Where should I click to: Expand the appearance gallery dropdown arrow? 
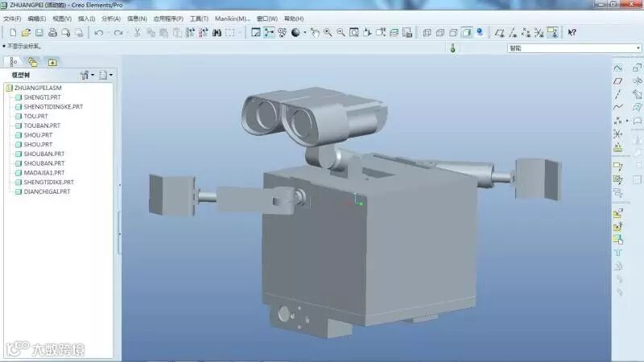point(305,32)
